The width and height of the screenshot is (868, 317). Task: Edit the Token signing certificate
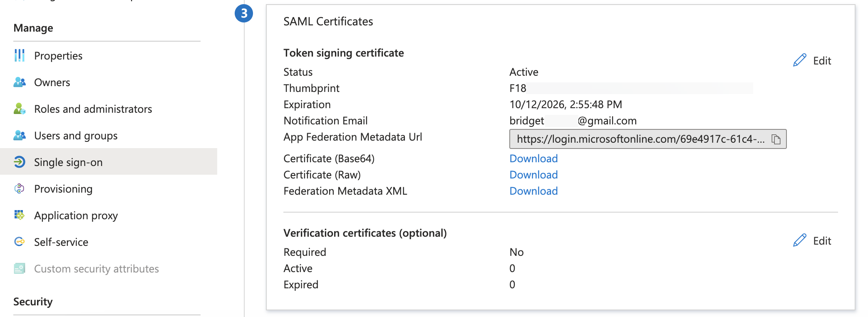click(x=812, y=61)
